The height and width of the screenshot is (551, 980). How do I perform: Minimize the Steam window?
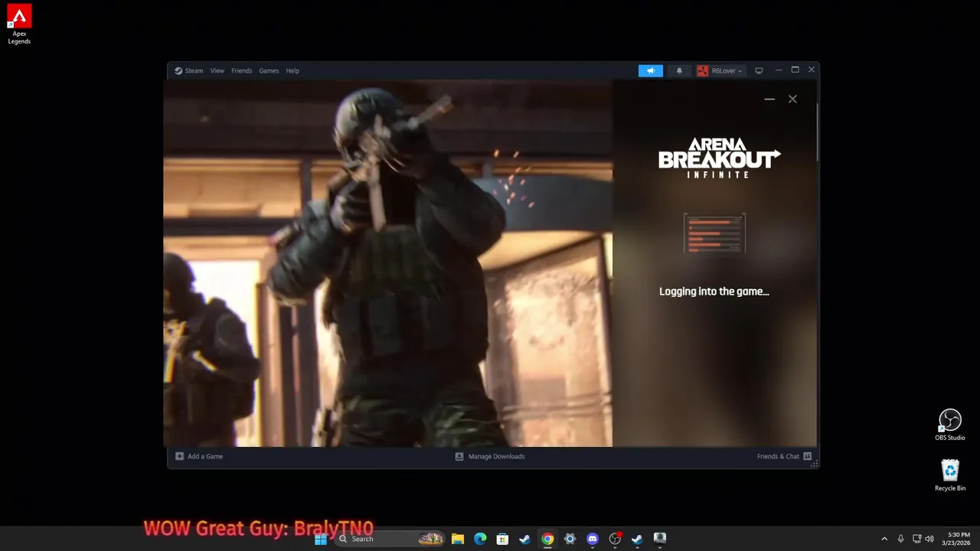pyautogui.click(x=778, y=70)
